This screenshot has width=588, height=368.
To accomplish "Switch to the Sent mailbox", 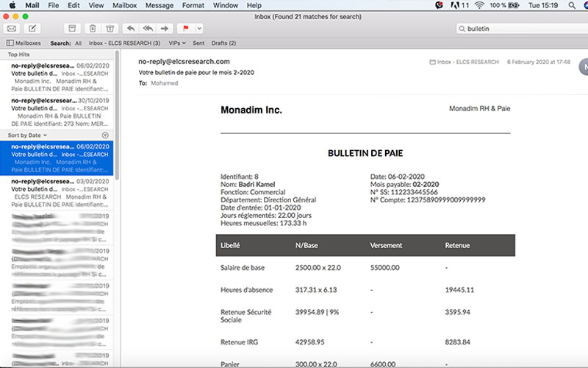I will coord(198,43).
